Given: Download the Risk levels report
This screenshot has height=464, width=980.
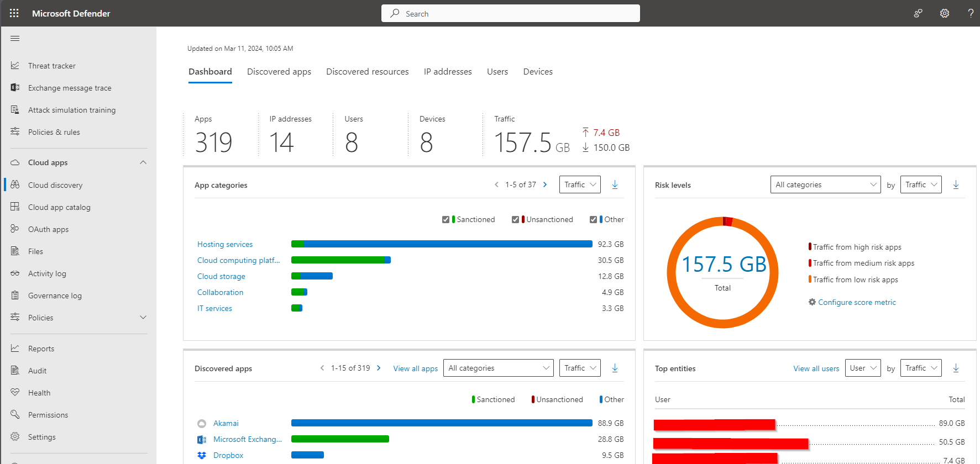Looking at the screenshot, I should tap(956, 184).
